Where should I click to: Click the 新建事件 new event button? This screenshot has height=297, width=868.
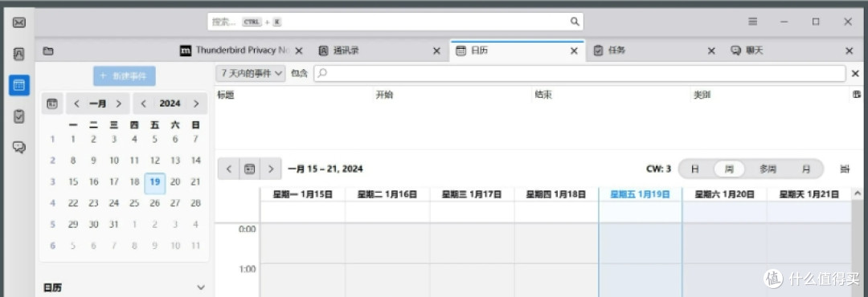124,76
